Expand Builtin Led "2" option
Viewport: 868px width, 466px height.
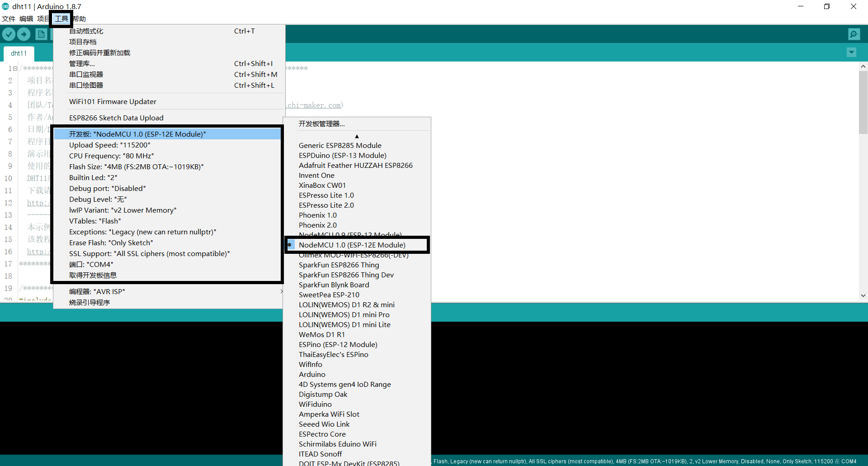point(167,178)
